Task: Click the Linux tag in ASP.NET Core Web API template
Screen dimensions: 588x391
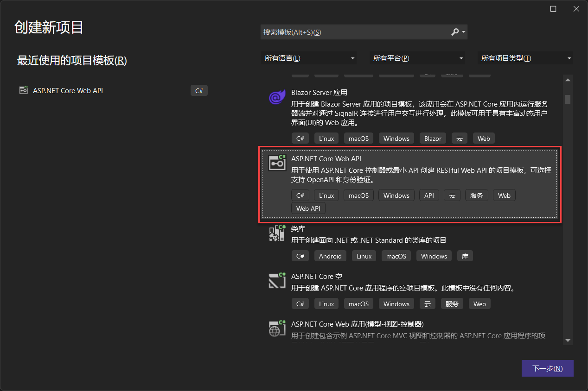Action: pos(326,195)
